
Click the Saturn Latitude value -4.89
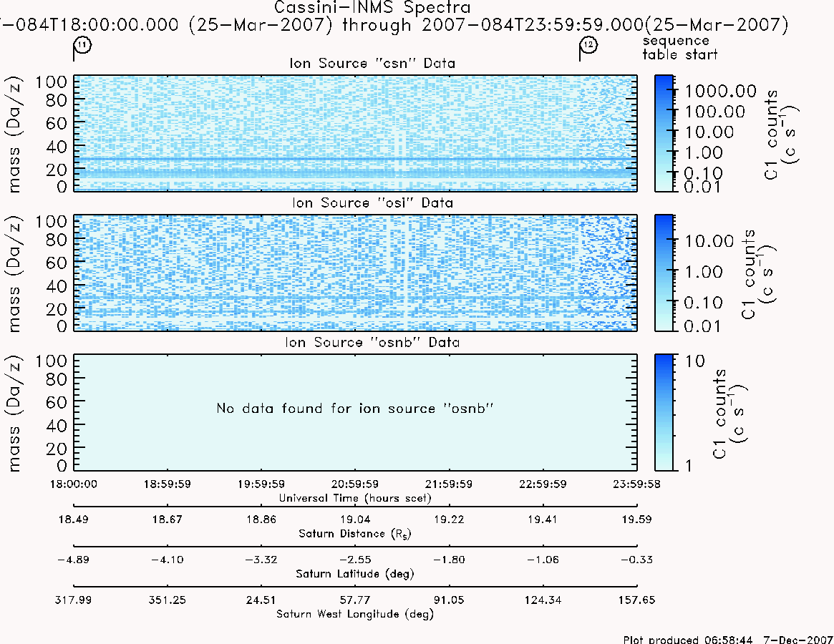[74, 560]
